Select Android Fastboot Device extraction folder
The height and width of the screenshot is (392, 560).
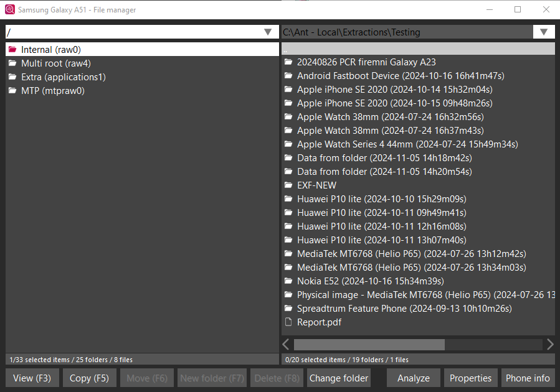[400, 76]
